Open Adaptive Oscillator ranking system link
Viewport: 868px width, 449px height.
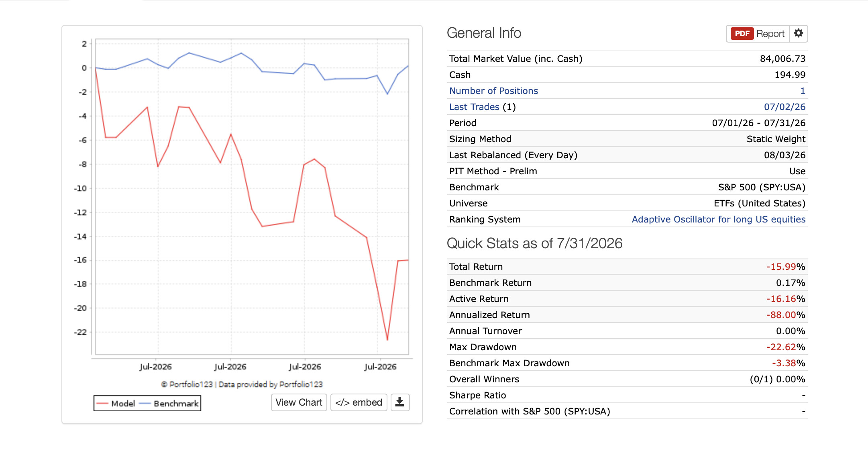pyautogui.click(x=719, y=219)
